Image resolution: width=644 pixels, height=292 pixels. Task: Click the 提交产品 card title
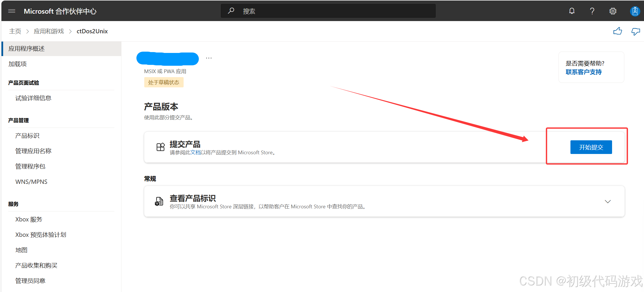(185, 144)
